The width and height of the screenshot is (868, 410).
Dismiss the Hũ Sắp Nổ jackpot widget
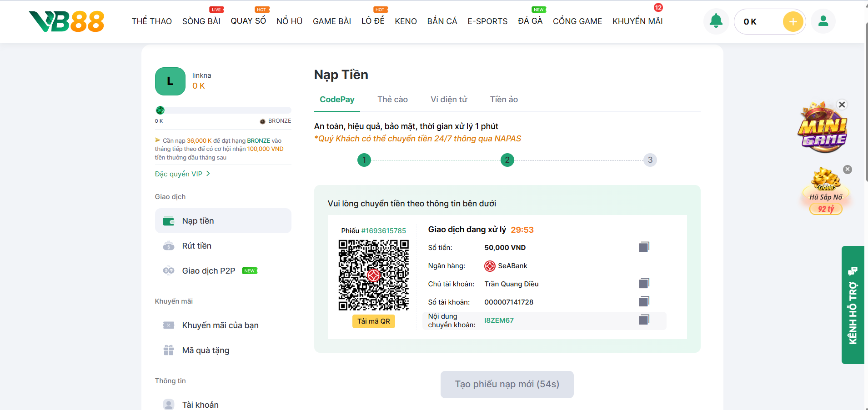[x=847, y=170]
